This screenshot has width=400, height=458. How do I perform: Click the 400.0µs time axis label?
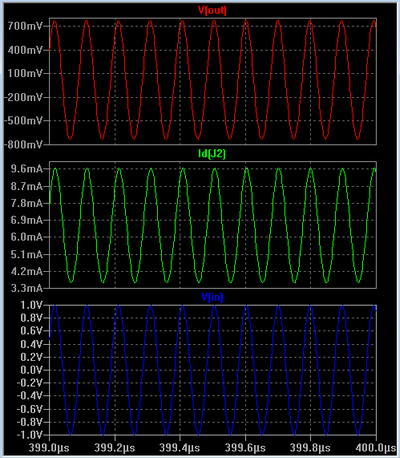376,448
